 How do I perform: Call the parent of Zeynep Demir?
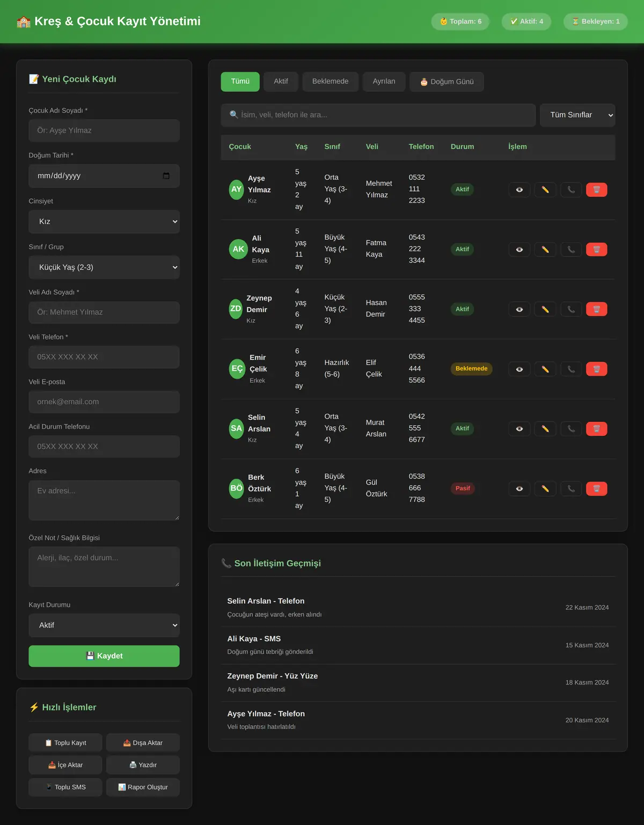(x=571, y=309)
